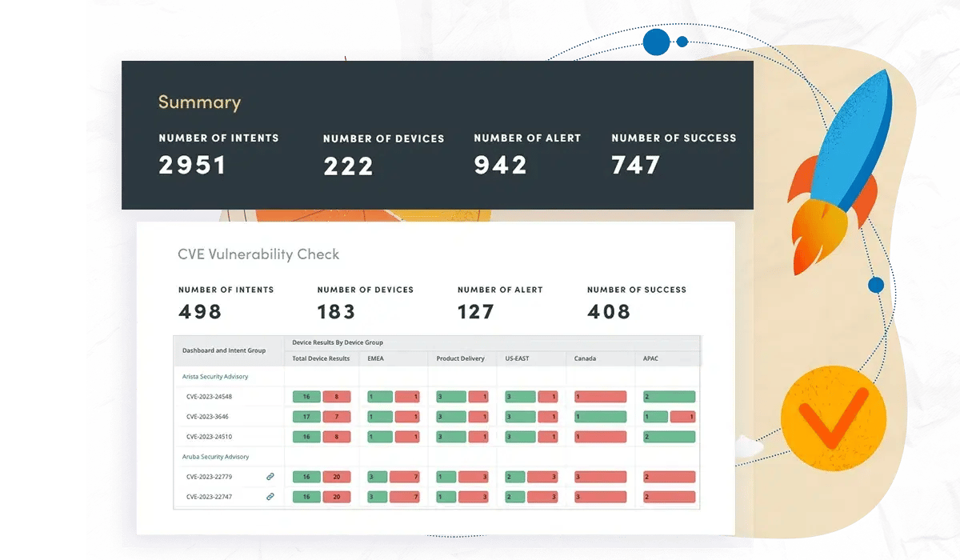Click the red alert badge showing 8 for CVE-2023-24510
The image size is (960, 560).
point(338,436)
